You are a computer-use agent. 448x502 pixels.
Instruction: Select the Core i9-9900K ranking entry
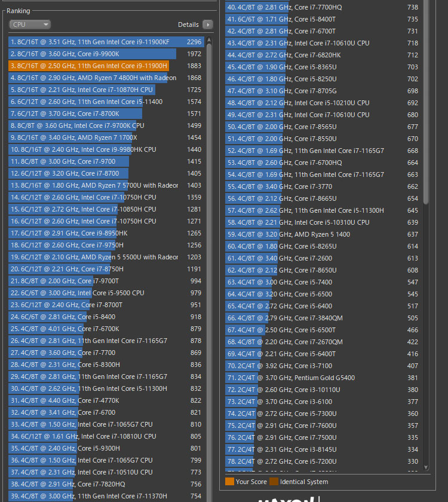point(90,54)
